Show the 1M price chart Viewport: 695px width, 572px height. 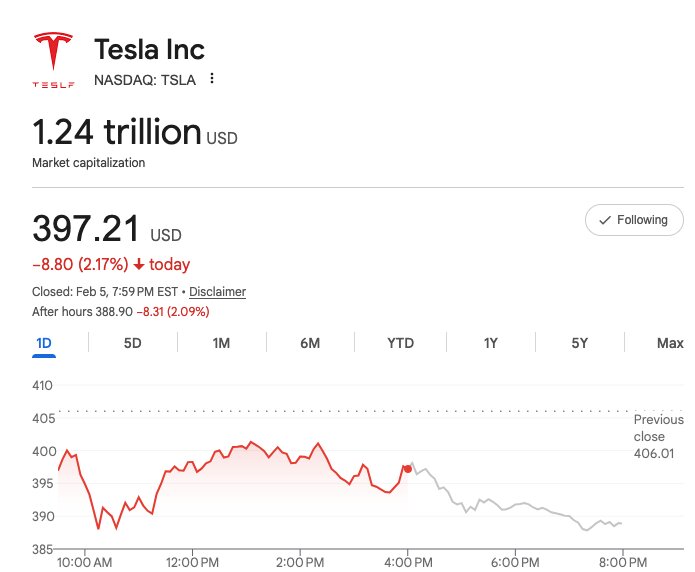(221, 343)
